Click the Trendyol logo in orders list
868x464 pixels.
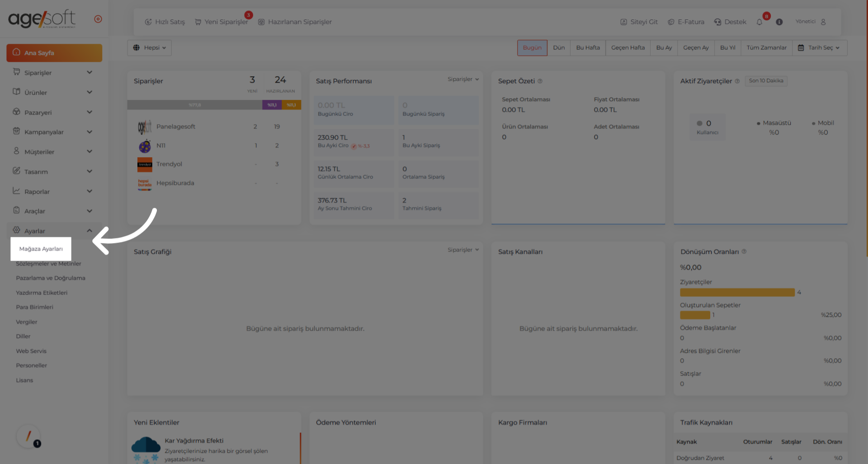click(145, 164)
